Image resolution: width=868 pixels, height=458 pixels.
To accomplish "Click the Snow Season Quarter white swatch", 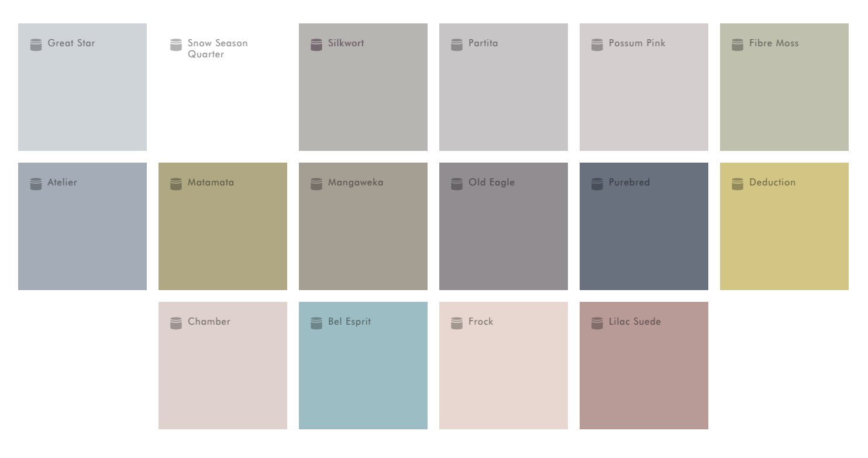I will click(x=223, y=99).
